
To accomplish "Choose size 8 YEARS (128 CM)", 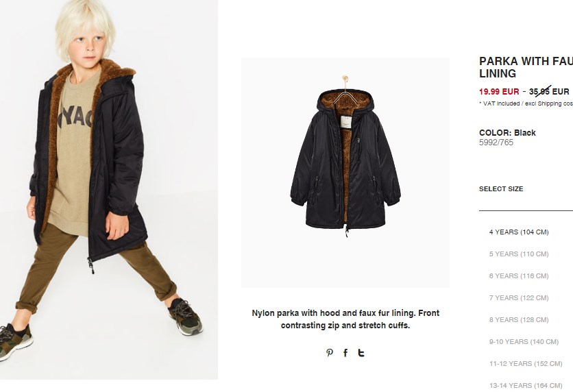I will point(519,319).
